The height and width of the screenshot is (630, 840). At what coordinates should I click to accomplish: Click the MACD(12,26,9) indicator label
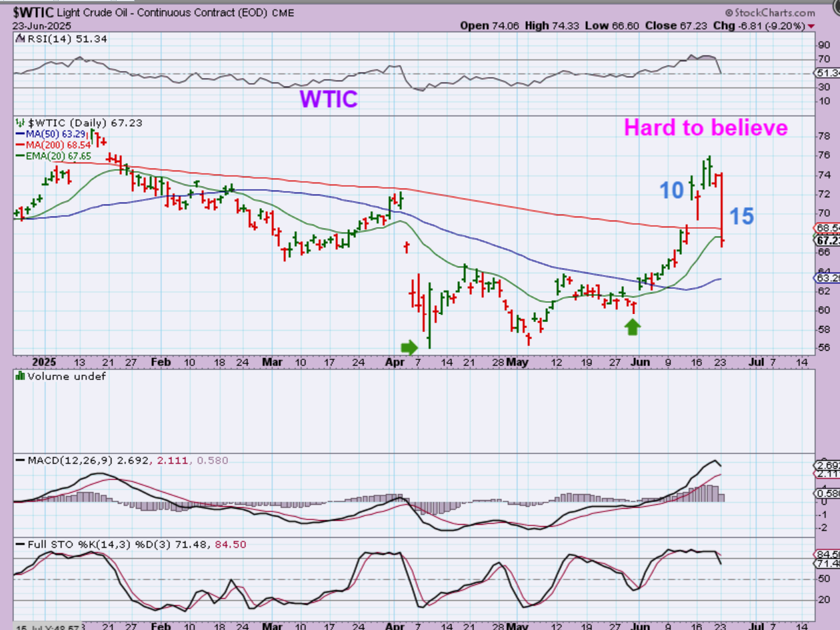click(87, 461)
